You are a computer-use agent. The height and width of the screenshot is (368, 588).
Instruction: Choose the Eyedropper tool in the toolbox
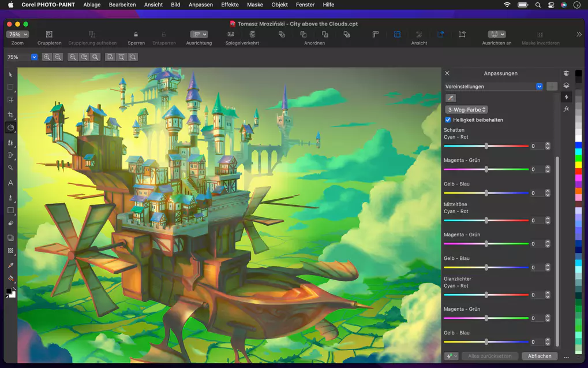[x=10, y=265]
